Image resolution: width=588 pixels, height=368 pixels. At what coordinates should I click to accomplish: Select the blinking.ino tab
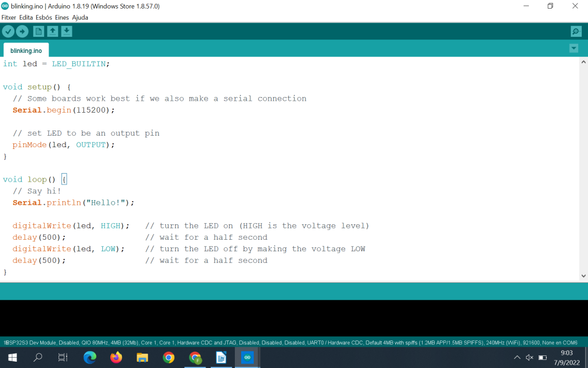(x=26, y=51)
